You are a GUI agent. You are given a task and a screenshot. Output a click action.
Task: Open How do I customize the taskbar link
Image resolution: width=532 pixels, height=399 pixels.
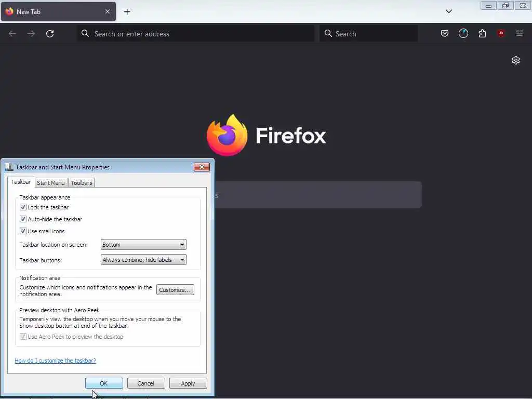[x=55, y=361]
